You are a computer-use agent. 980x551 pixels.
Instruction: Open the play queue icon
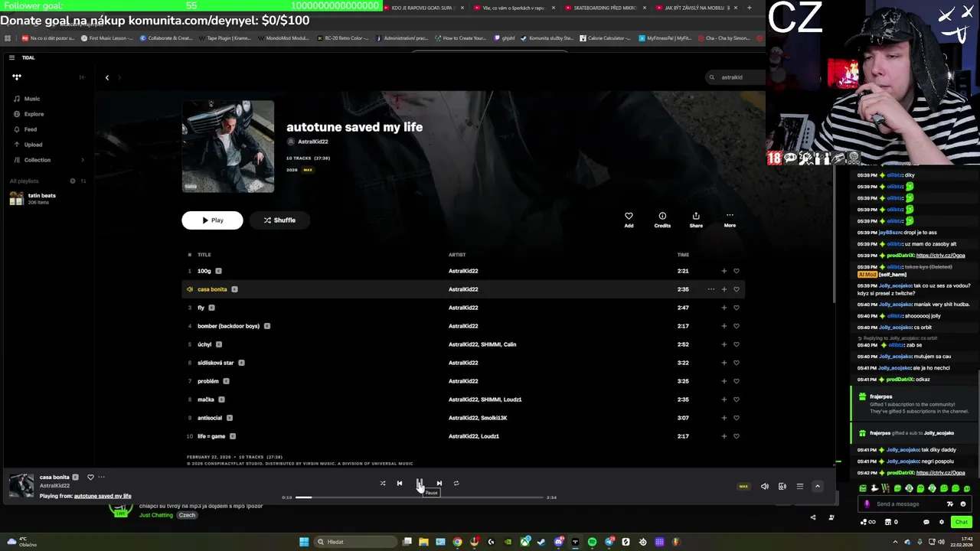pyautogui.click(x=800, y=486)
